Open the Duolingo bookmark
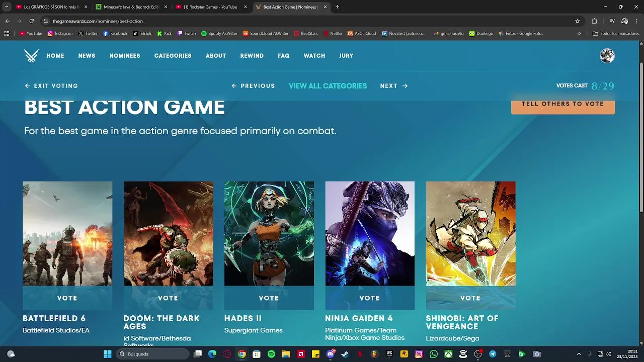This screenshot has height=362, width=644. pos(481,34)
